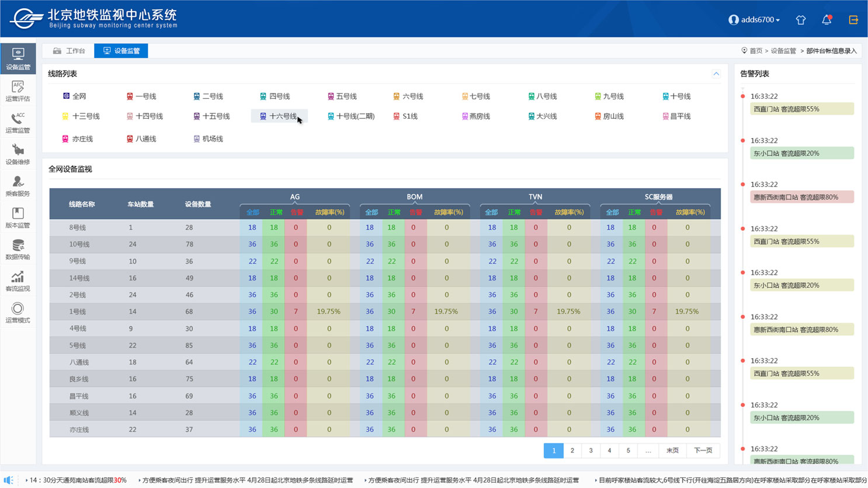Collapse the 线路列表 panel
This screenshot has width=868, height=488.
(x=716, y=74)
